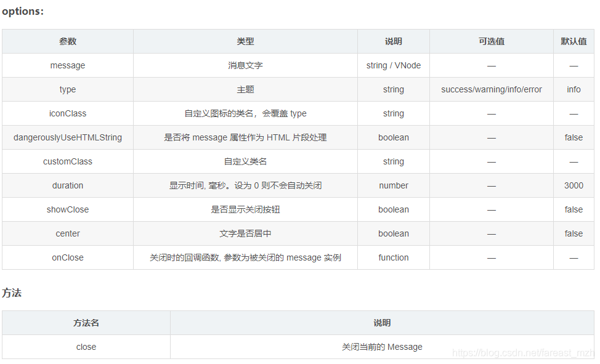Screen dimensions: 600x364
Task: Click the onClose parameter name
Action: coord(67,257)
